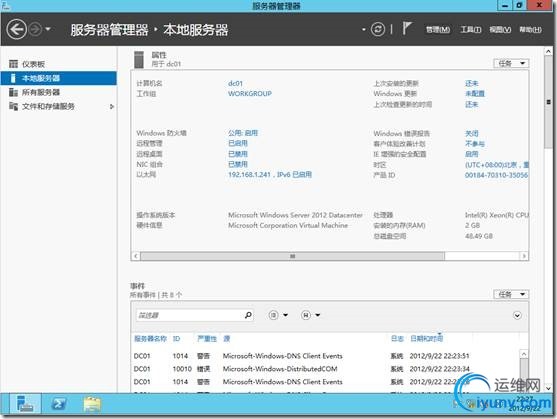This screenshot has width=557, height=419.
Task: Open the 事件 panel 任务 dropdown
Action: tap(511, 294)
